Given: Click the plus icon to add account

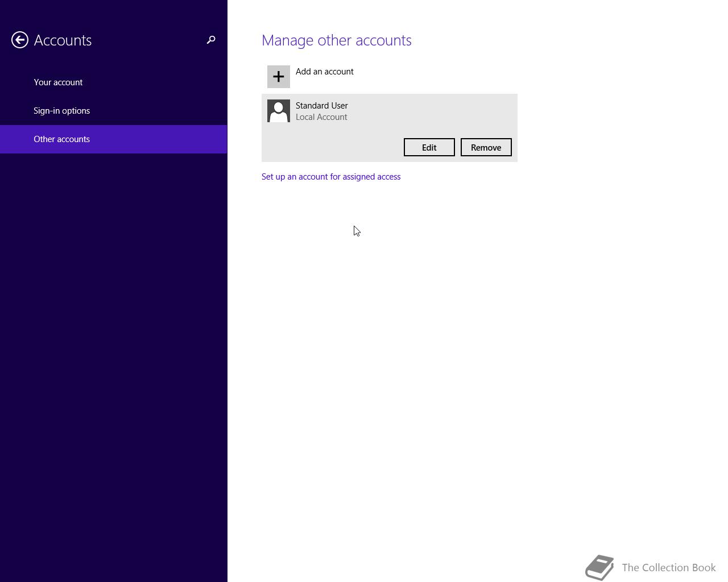Looking at the screenshot, I should [279, 77].
